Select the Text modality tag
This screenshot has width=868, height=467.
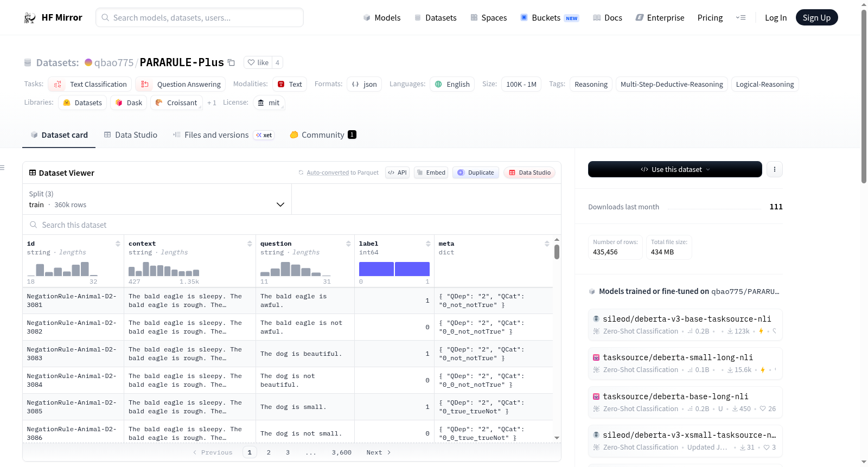tap(290, 84)
